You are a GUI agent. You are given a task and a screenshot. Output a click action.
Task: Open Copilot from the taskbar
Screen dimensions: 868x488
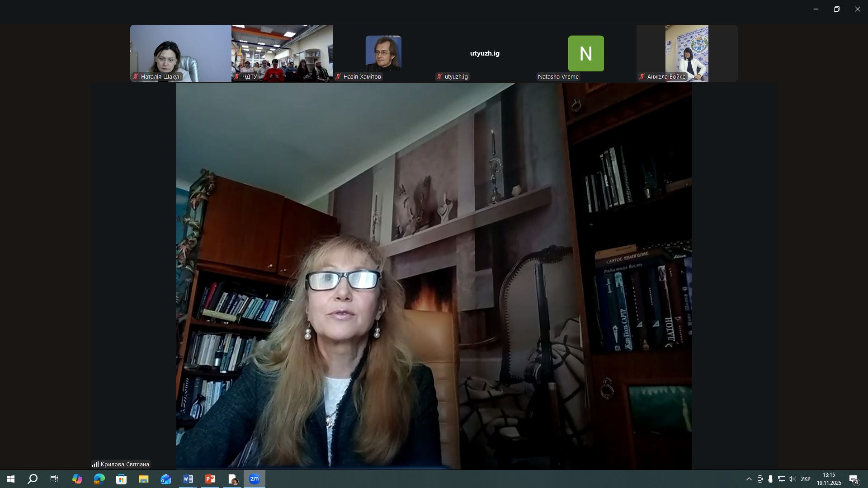click(77, 479)
